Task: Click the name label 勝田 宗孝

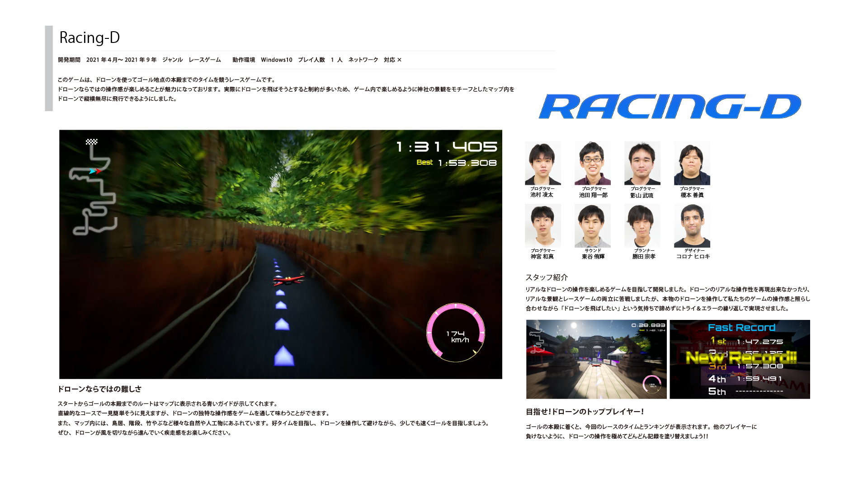Action: (x=644, y=257)
